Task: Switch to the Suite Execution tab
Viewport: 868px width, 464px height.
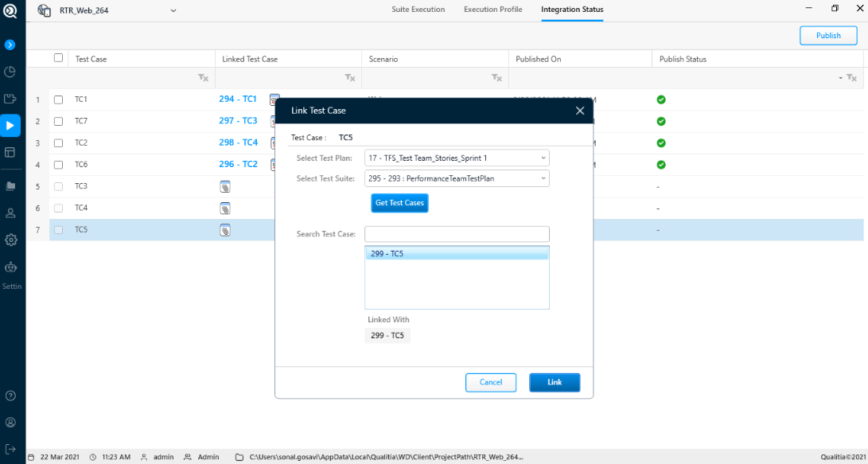Action: pos(418,10)
